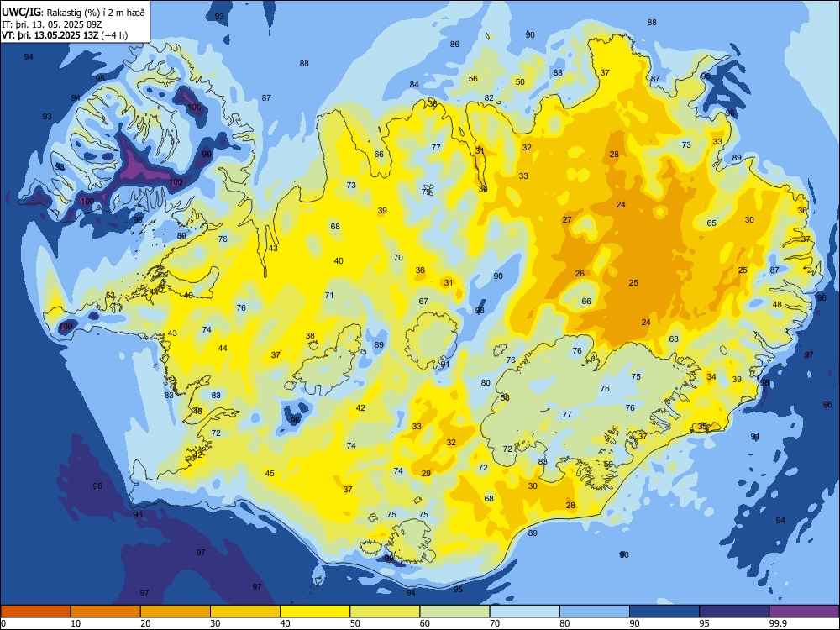Click the 0–10 dark orange legend swatch

point(35,612)
